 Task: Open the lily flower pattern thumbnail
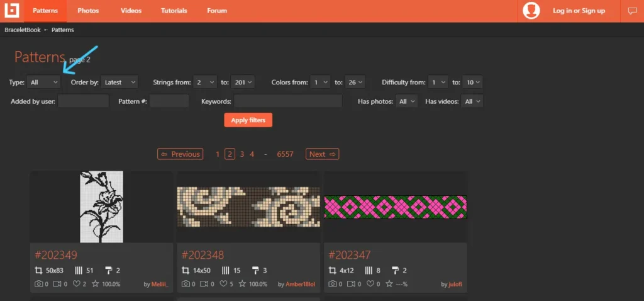click(101, 207)
